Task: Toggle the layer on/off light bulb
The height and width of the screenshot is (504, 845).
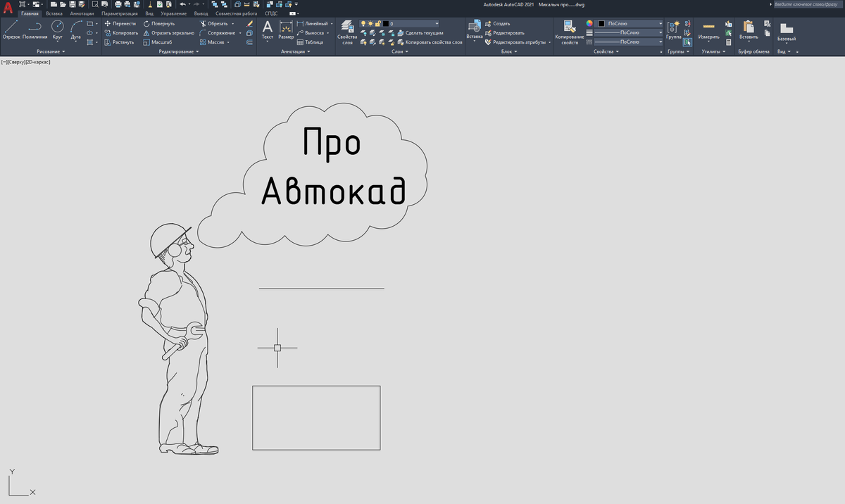Action: [x=363, y=23]
